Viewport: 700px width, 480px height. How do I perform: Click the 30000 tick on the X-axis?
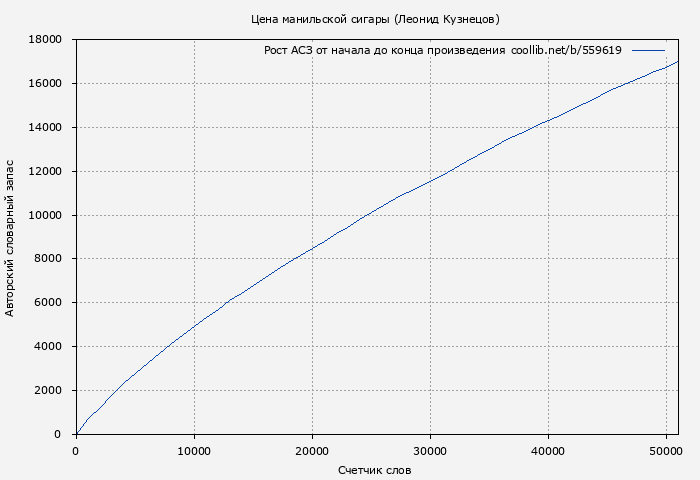430,450
